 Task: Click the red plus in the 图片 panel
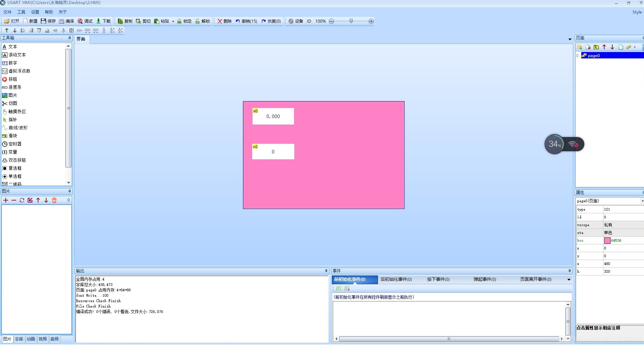click(x=6, y=200)
